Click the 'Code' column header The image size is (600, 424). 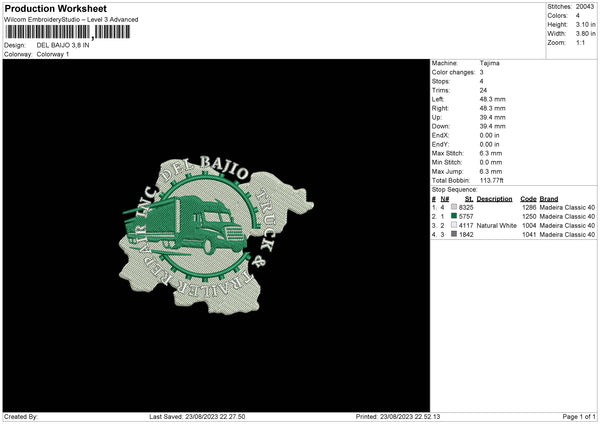528,199
